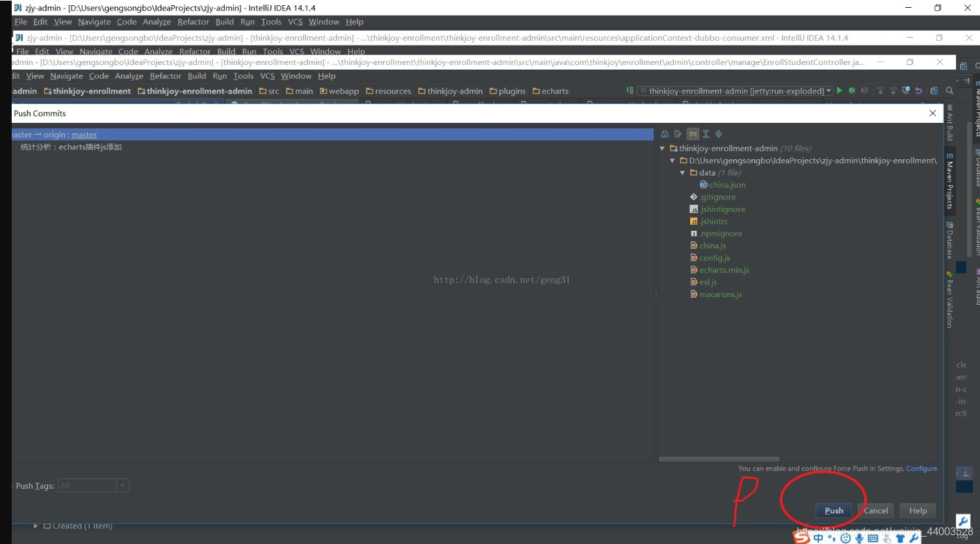Click Sogou input S logo icon
This screenshot has height=544, width=980.
801,538
